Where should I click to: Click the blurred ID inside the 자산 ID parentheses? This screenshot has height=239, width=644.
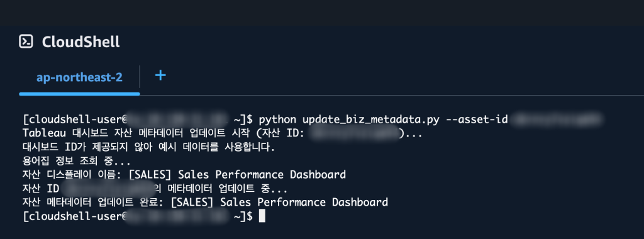tap(355, 133)
